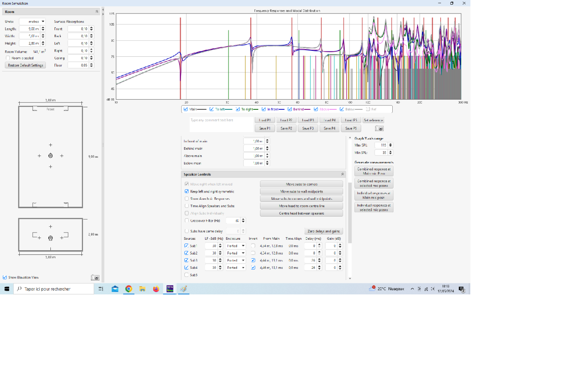Select the front right speaker in floor plan
The height and width of the screenshot is (368, 588).
pos(66,109)
